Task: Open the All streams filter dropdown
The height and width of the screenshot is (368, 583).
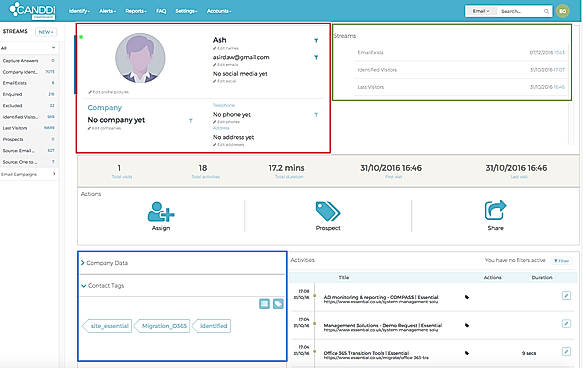Action: click(28, 48)
